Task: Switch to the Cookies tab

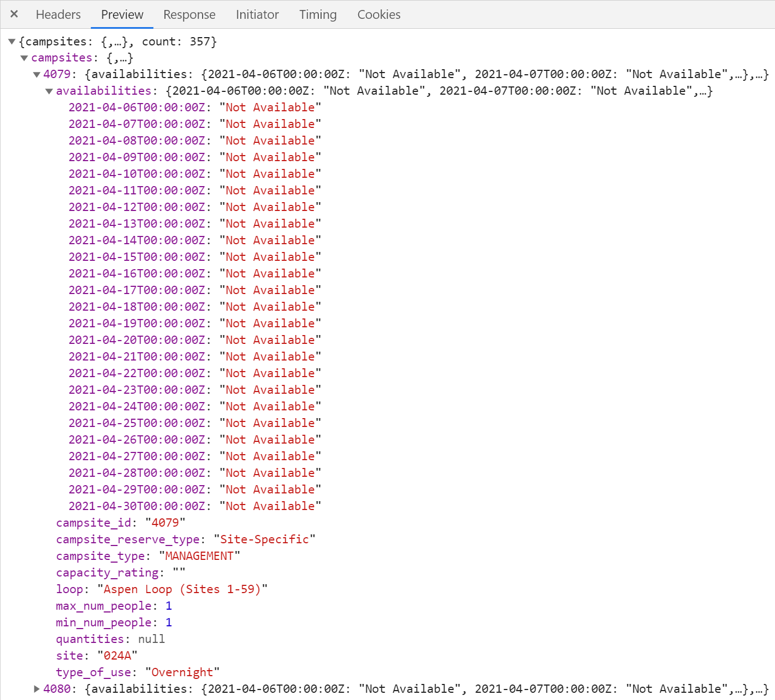Action: (379, 14)
